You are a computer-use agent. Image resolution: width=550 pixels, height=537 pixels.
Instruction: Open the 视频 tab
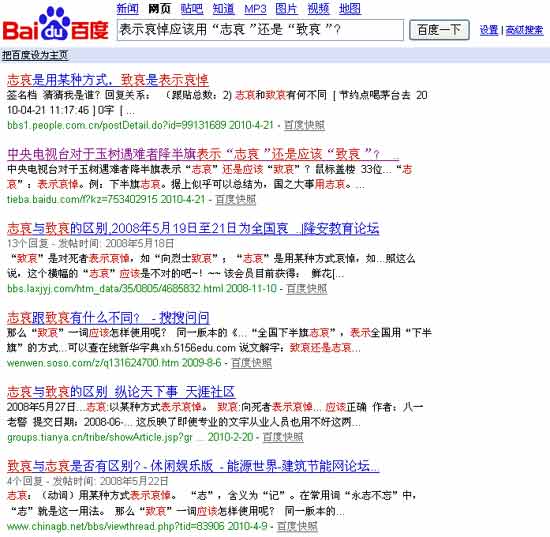318,9
